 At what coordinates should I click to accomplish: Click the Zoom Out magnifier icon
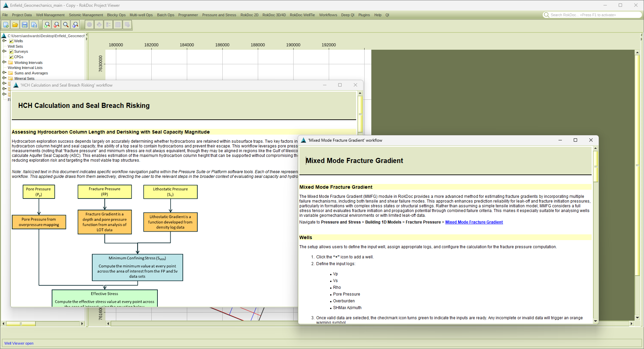pyautogui.click(x=56, y=25)
